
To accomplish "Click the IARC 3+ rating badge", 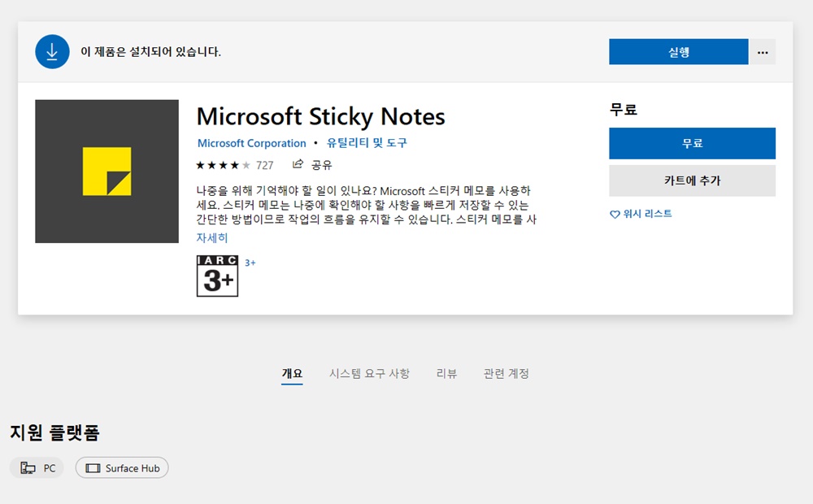I will (x=217, y=276).
